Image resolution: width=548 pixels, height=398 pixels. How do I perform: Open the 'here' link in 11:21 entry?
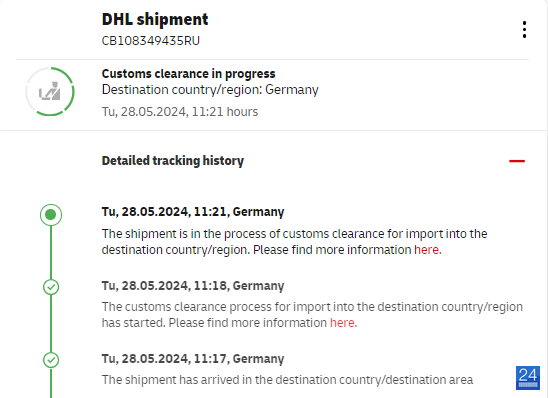[x=428, y=250]
